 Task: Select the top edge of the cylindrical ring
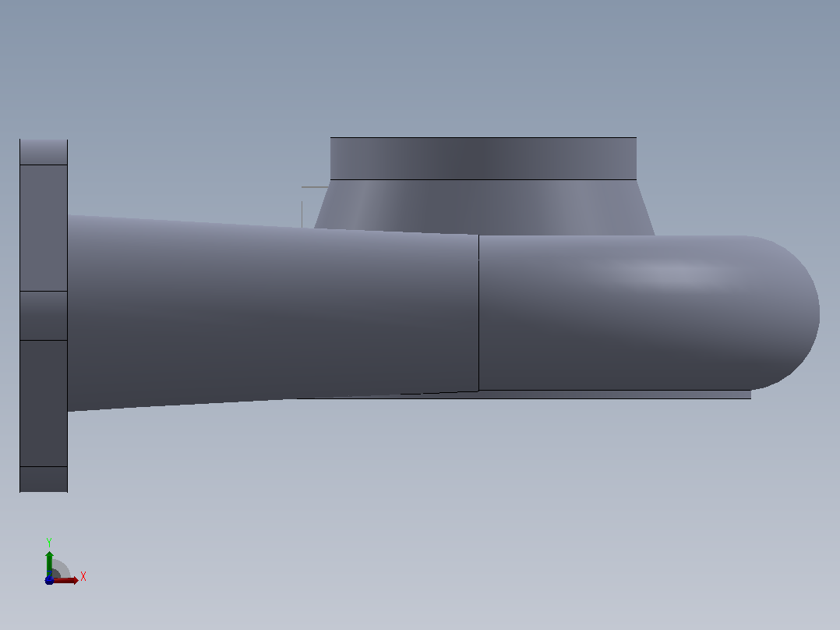pos(483,138)
